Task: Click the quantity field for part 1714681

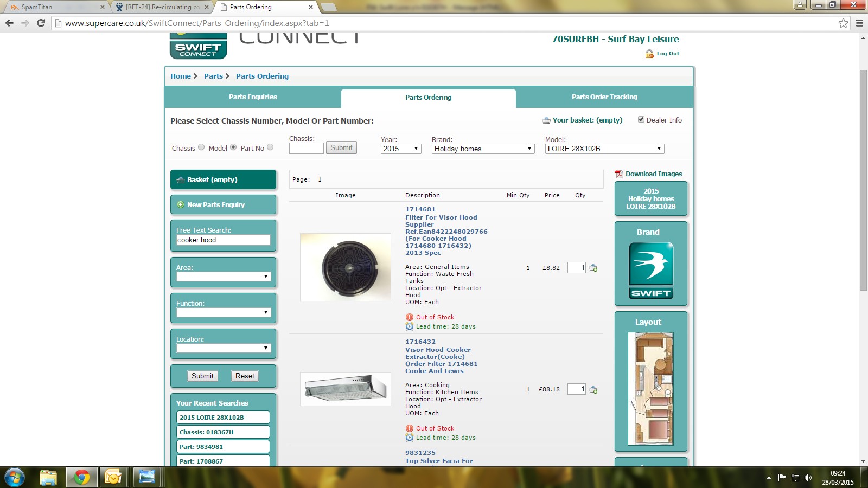Action: point(576,267)
